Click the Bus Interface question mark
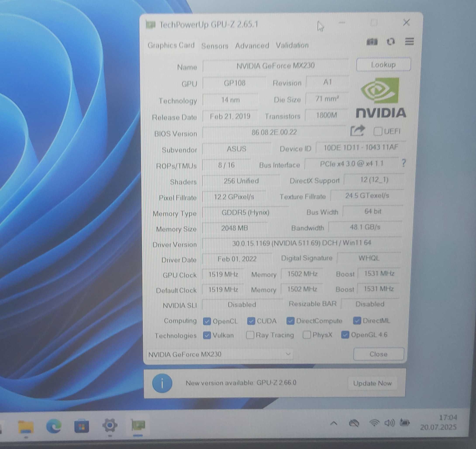The image size is (476, 449). pos(404,163)
